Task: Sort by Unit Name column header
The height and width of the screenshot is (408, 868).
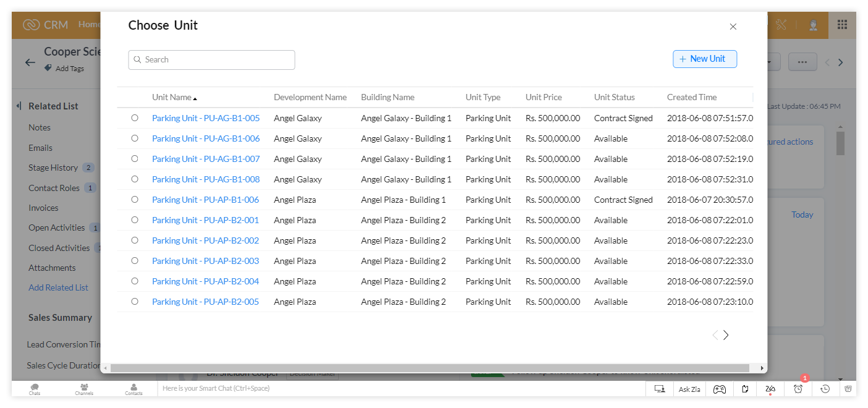Action: (x=174, y=97)
